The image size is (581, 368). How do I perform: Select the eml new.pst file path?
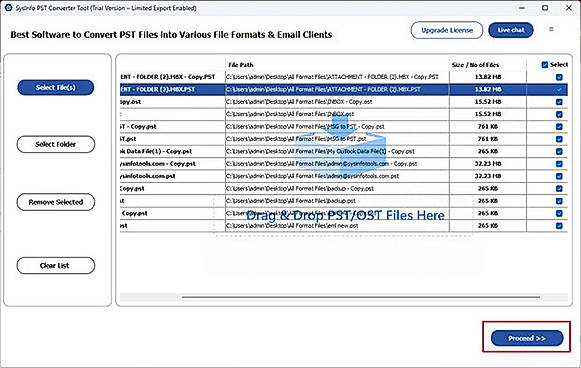click(292, 226)
